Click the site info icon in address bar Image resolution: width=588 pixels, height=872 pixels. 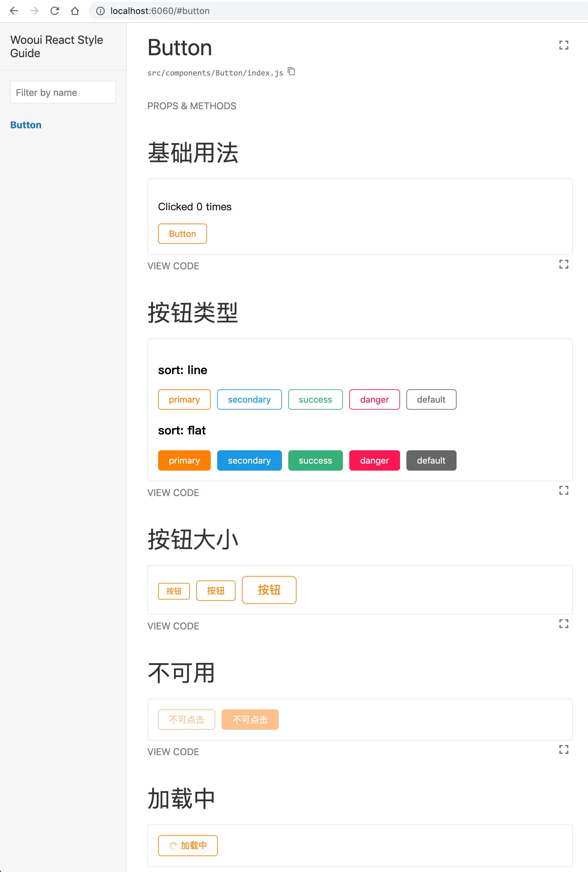(100, 11)
